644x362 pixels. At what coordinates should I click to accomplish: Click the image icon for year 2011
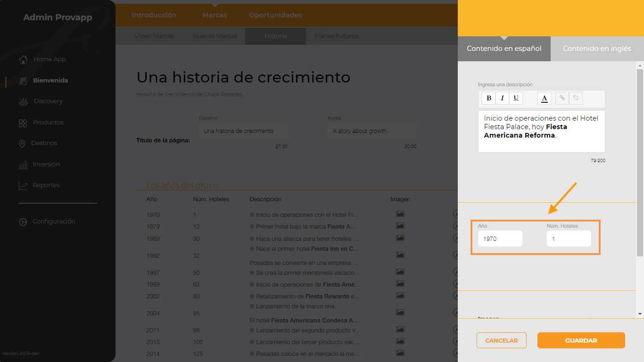click(400, 329)
